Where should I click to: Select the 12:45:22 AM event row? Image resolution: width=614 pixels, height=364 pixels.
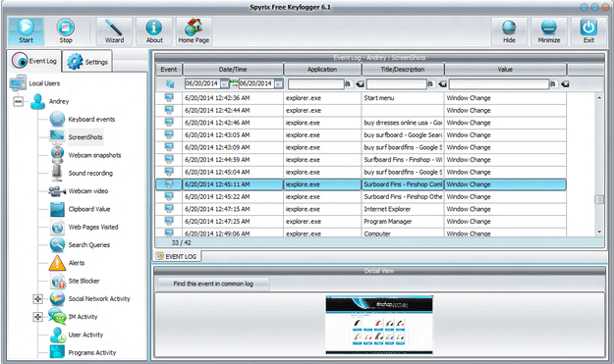(361, 196)
